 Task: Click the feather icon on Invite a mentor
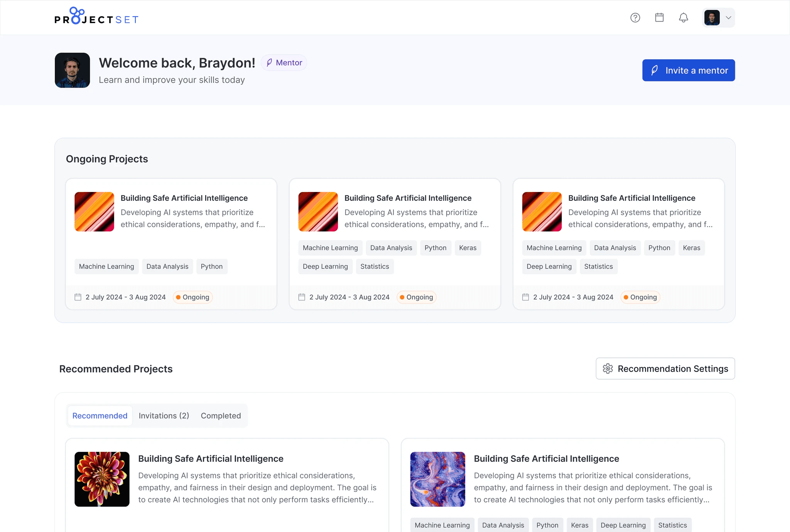(x=655, y=70)
